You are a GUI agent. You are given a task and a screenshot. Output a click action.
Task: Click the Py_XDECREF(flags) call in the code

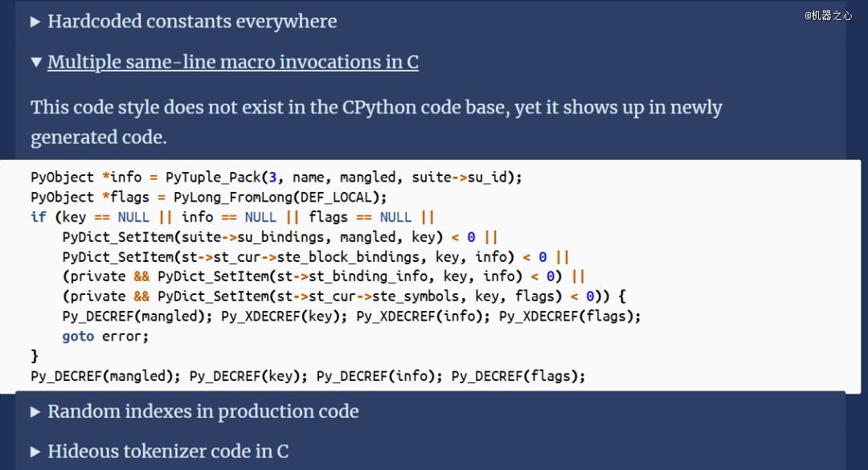(x=570, y=316)
